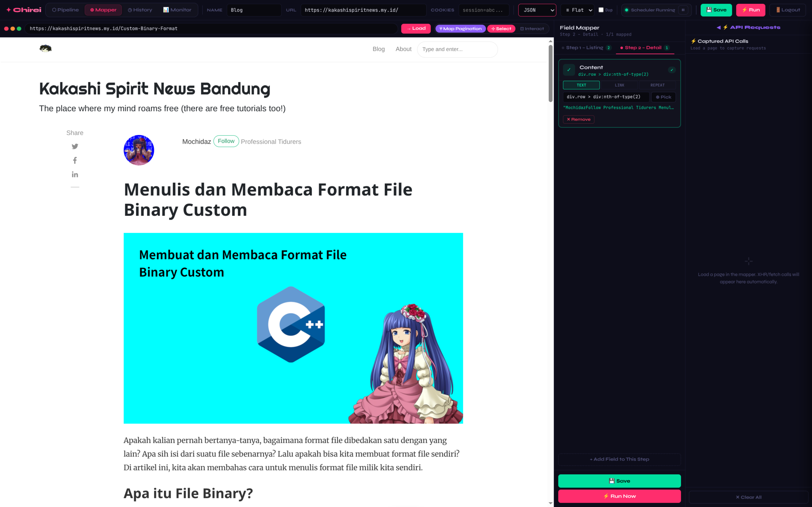Open the About page in the blog
The image size is (812, 507).
coord(403,49)
